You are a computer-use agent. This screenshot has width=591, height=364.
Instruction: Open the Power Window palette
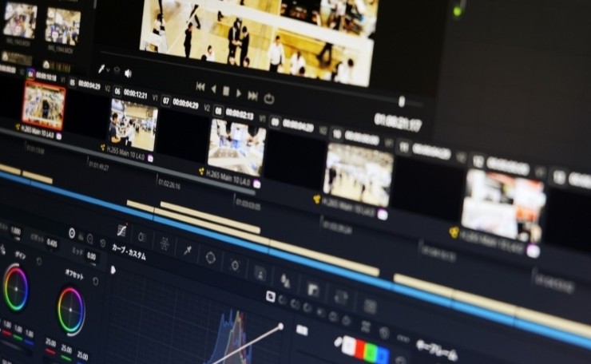click(210, 258)
